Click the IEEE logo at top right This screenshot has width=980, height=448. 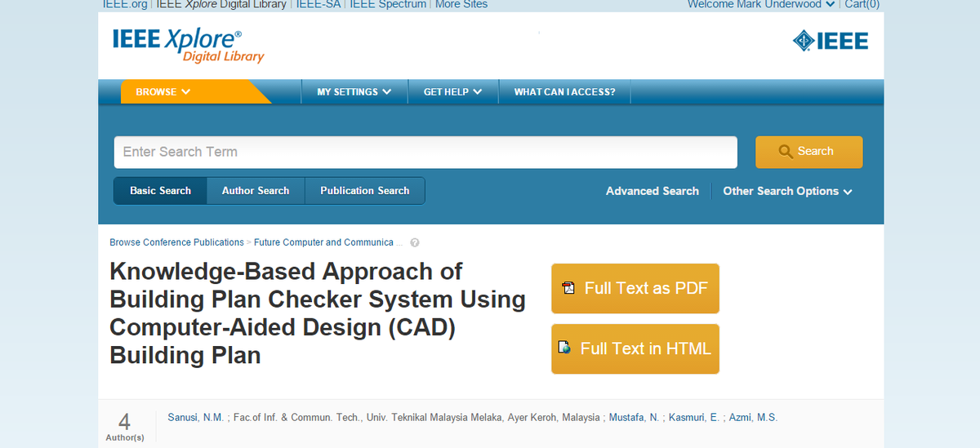coord(830,41)
